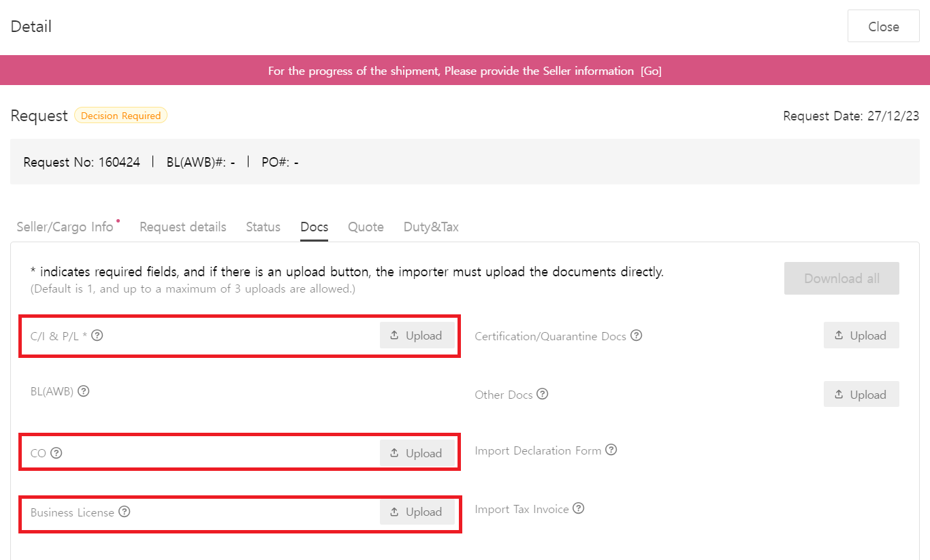Click Other Docs help icon

pos(543,394)
